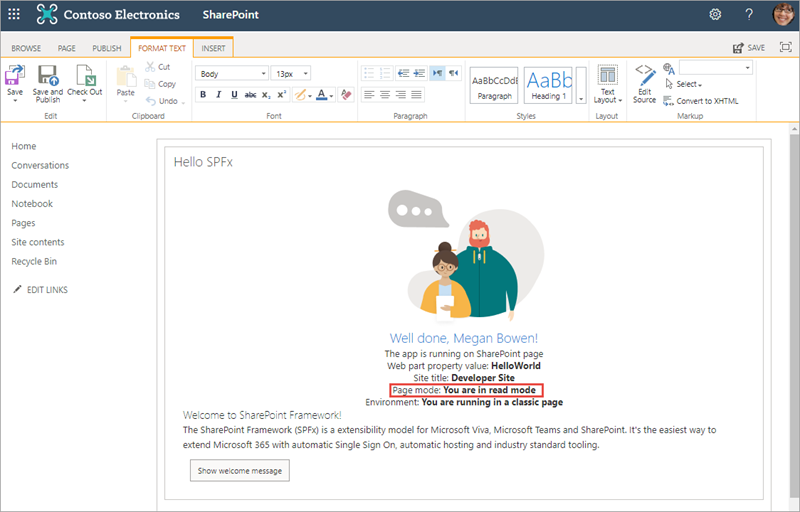Open the font color dropdown arrow
Image resolution: width=800 pixels, height=512 pixels.
click(331, 96)
